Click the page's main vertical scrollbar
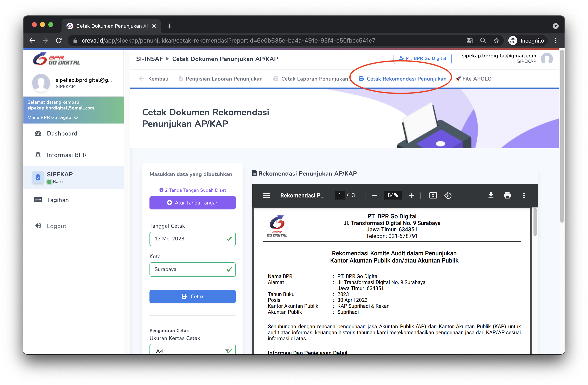The image size is (588, 385). click(x=562, y=136)
